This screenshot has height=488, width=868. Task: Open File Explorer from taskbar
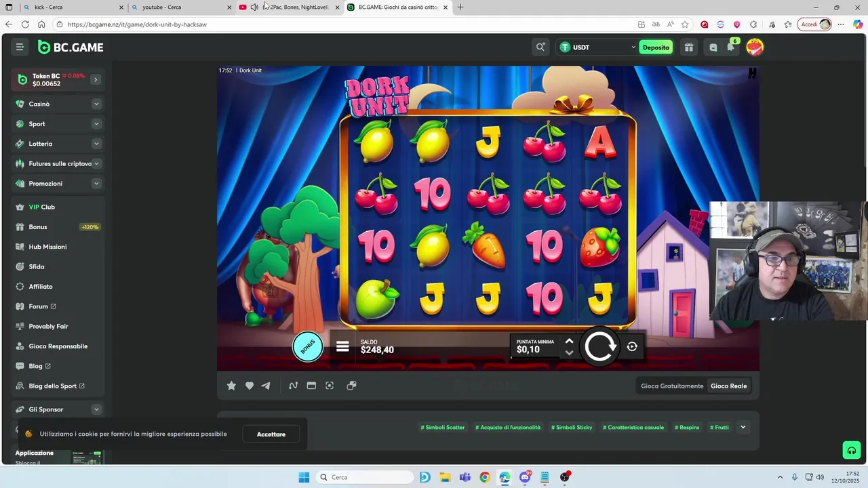[445, 477]
